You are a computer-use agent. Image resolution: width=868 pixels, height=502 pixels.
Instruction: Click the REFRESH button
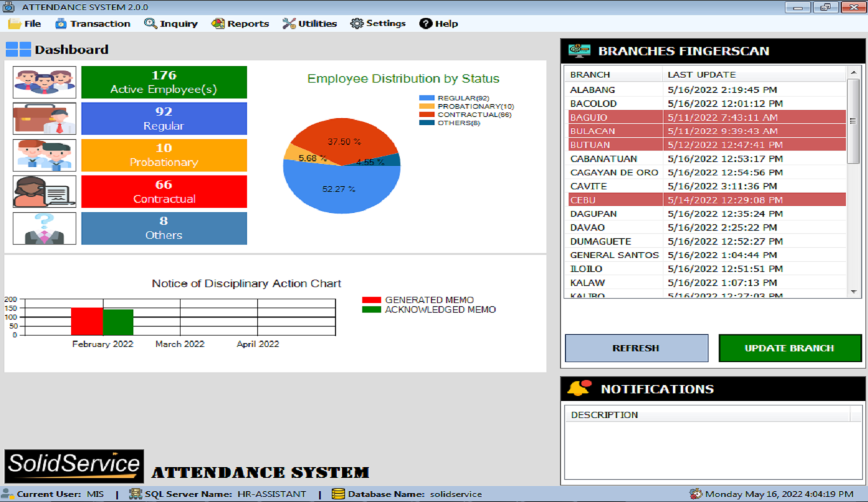click(636, 348)
